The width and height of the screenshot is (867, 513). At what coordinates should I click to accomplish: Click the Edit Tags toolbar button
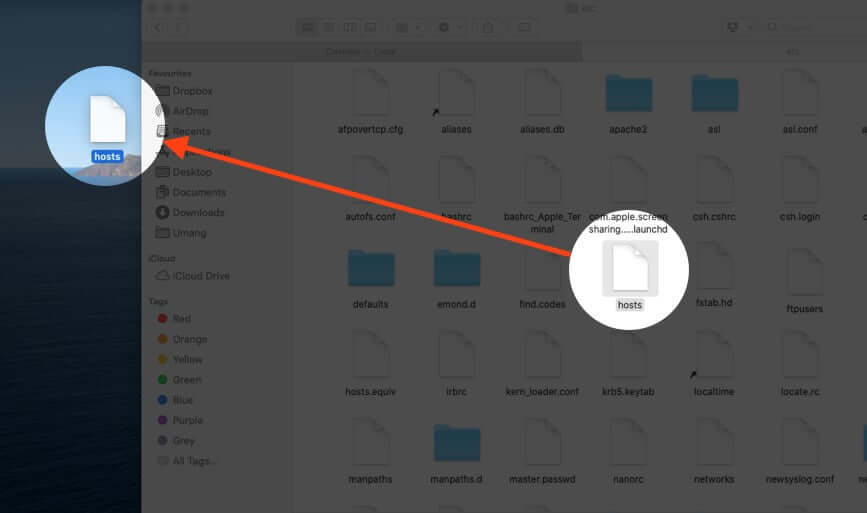pyautogui.click(x=524, y=27)
